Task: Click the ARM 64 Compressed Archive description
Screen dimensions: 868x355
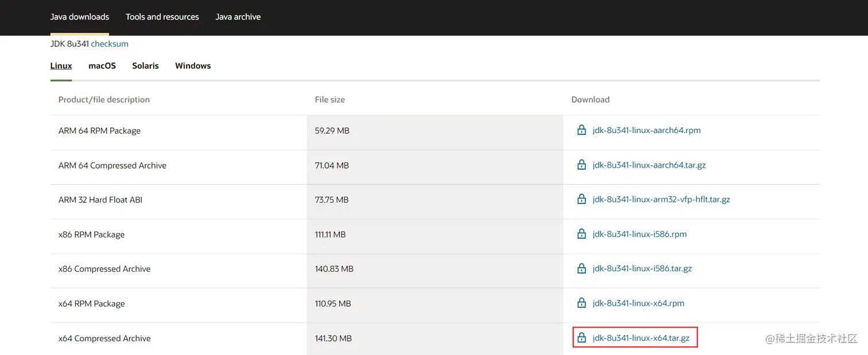Action: 113,165
